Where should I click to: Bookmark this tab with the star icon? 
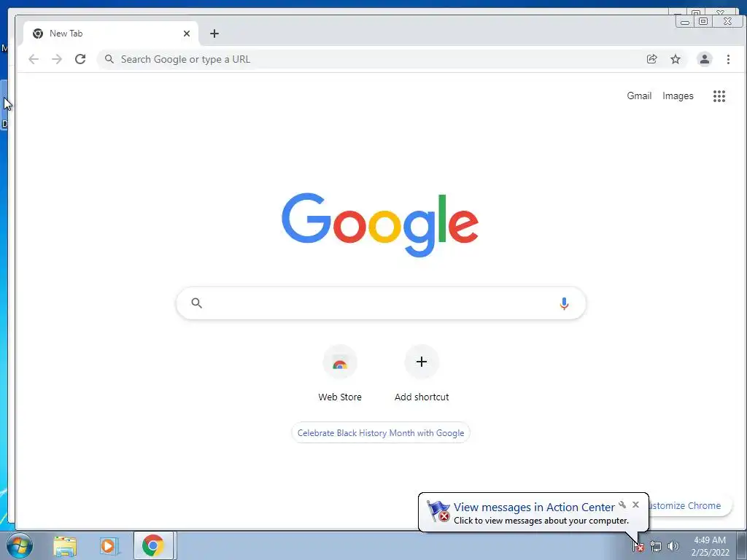click(x=675, y=59)
